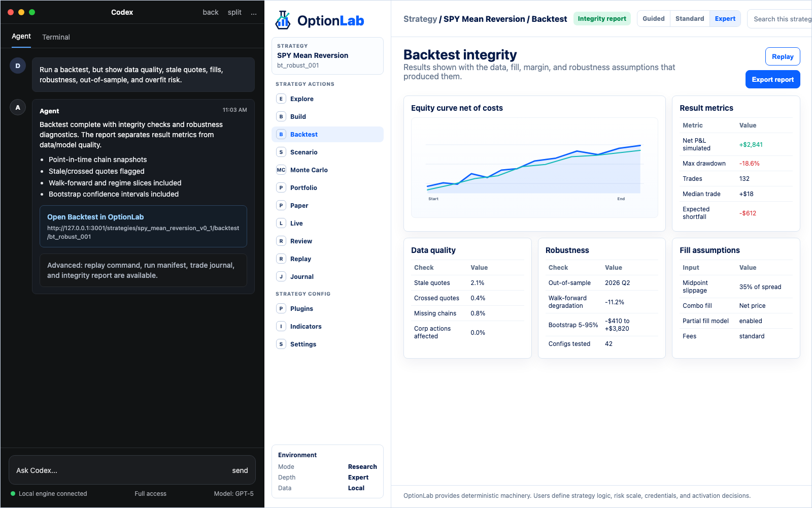Screen dimensions: 812x508
Task: Click the Portfolio item's P badge icon
Action: pos(281,187)
